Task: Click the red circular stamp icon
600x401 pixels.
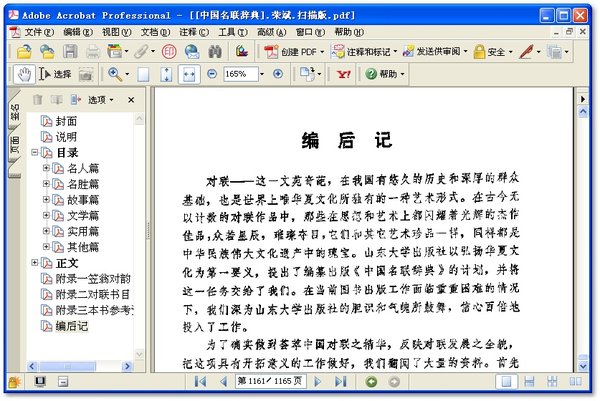Action: pyautogui.click(x=169, y=52)
